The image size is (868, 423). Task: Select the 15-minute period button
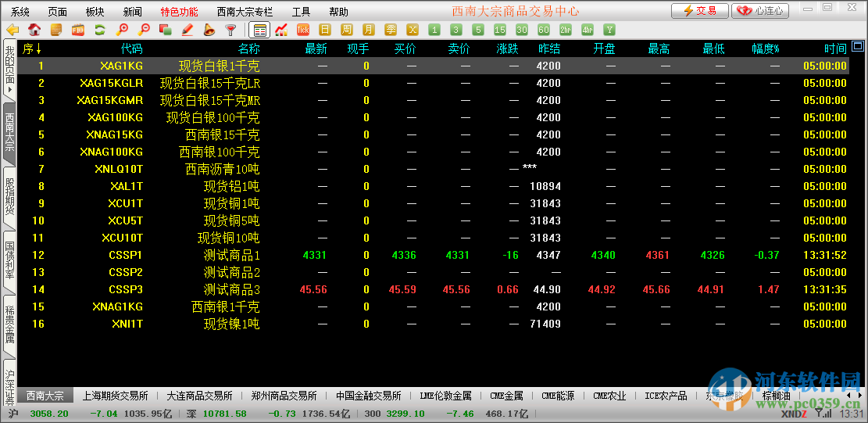click(x=500, y=30)
